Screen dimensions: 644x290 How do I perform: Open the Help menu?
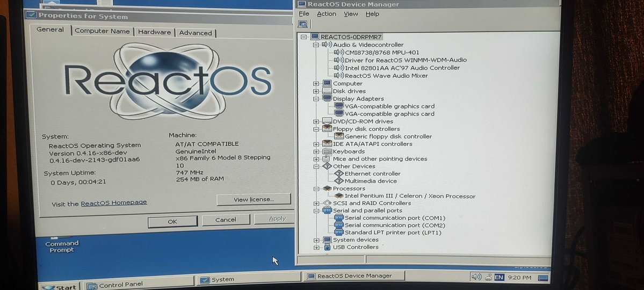[372, 14]
